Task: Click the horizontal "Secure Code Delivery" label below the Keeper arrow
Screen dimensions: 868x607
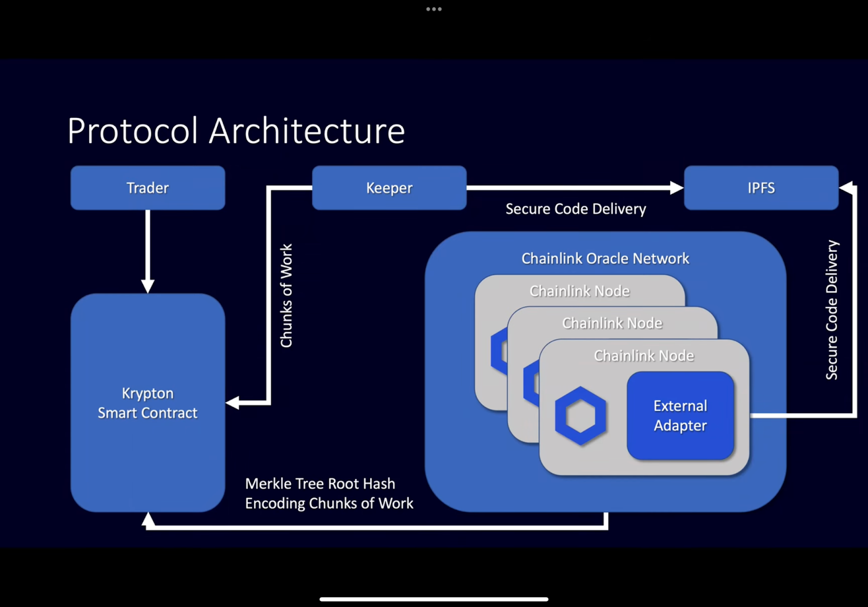Action: (576, 209)
